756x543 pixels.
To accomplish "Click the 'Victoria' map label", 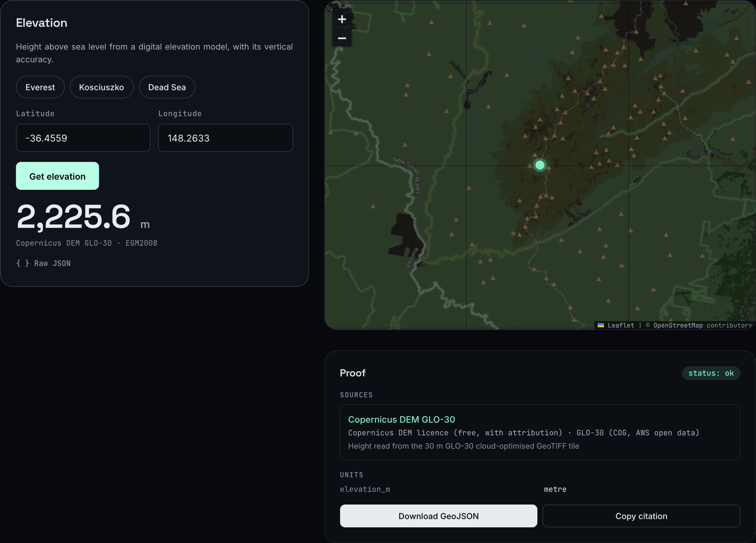I will coord(412,258).
